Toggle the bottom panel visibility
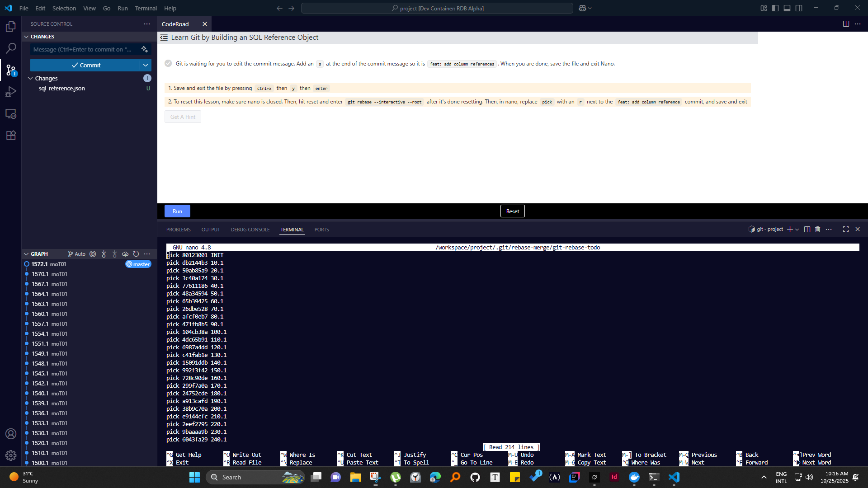 pyautogui.click(x=787, y=8)
